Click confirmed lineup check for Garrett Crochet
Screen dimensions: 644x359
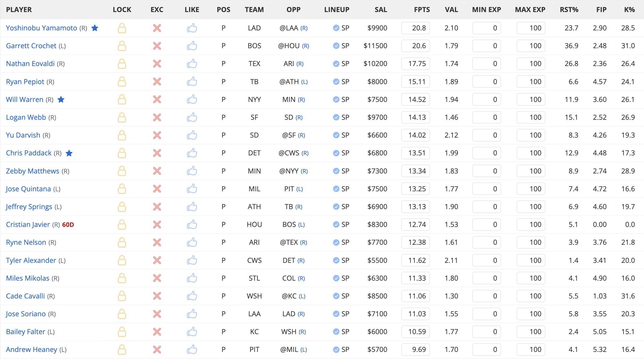pyautogui.click(x=336, y=46)
